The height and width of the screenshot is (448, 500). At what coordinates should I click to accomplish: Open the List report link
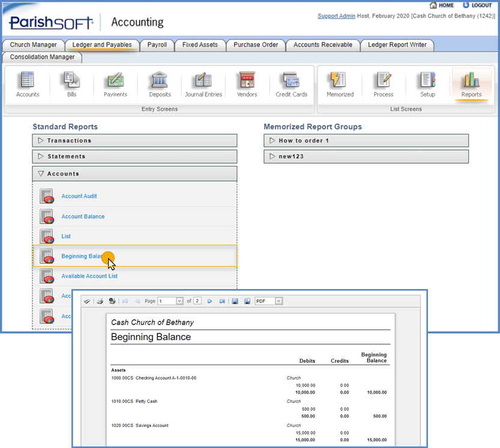tap(66, 236)
